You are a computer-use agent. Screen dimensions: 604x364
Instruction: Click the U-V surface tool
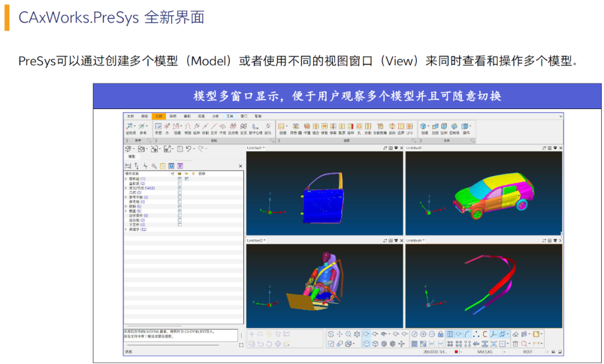pos(409,128)
